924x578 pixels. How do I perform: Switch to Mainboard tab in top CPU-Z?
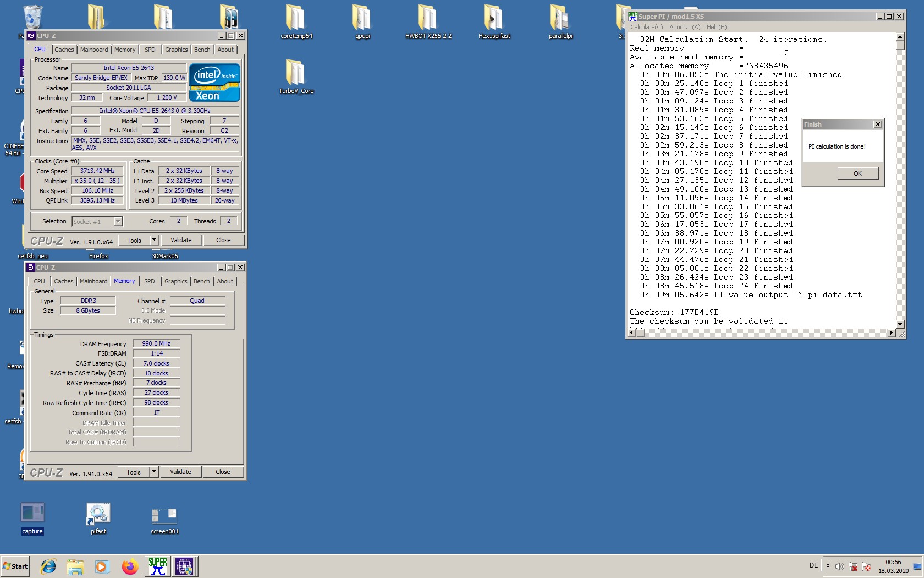[x=94, y=50]
